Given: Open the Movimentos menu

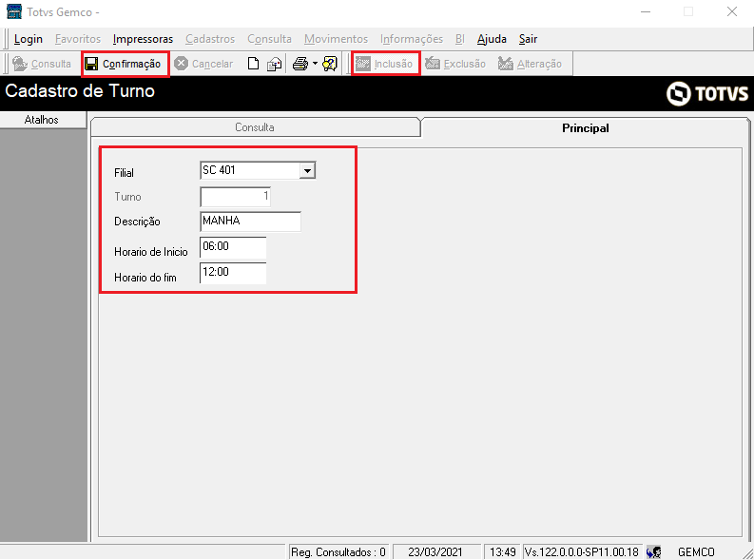Looking at the screenshot, I should point(336,39).
